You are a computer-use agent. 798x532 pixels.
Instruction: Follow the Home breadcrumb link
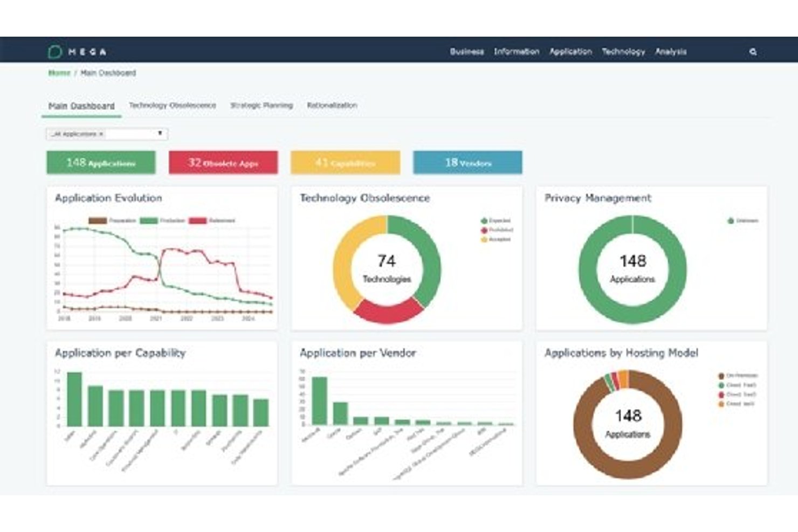tap(59, 73)
